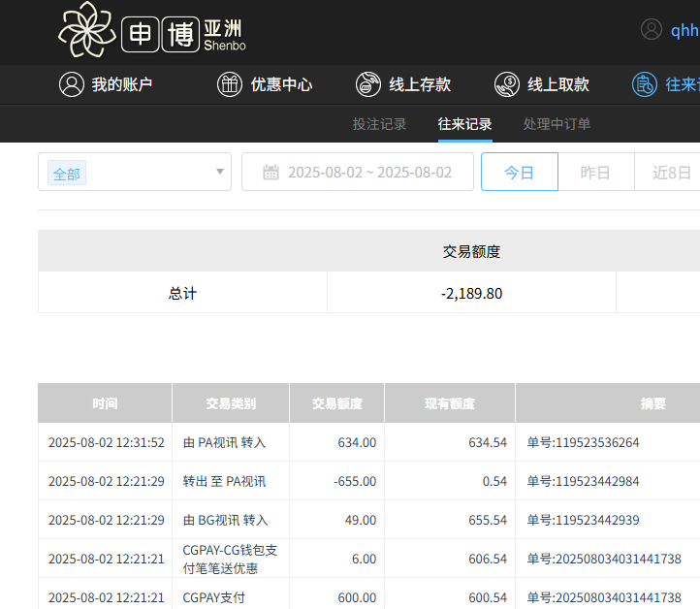This screenshot has height=609, width=700.
Task: Click the Shenbo flower logo
Action: (x=86, y=30)
